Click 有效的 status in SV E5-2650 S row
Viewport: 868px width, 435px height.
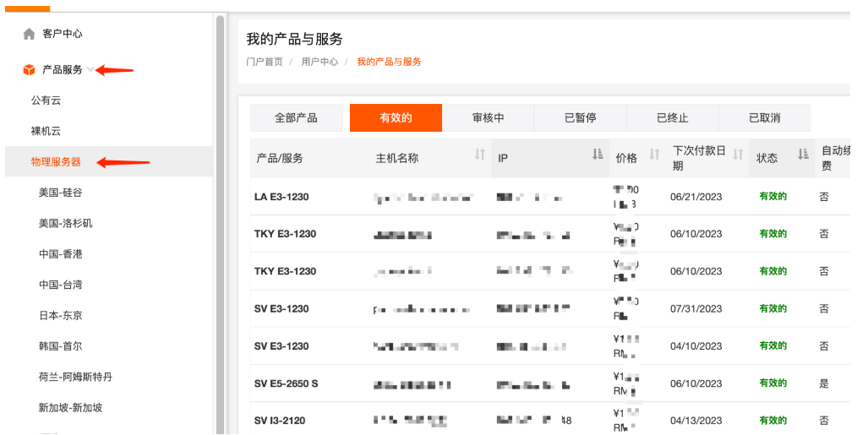772,383
